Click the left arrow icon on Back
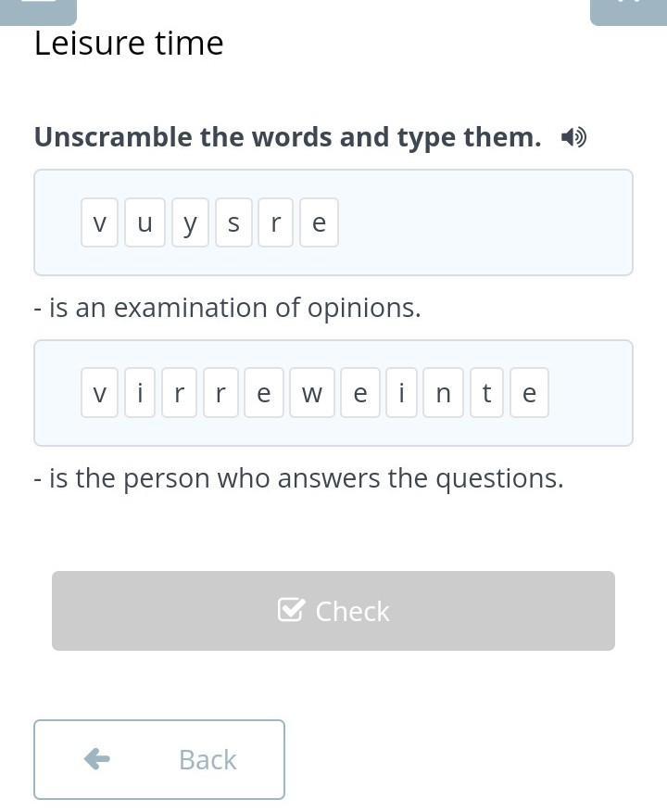The width and height of the screenshot is (667, 812). click(x=97, y=759)
